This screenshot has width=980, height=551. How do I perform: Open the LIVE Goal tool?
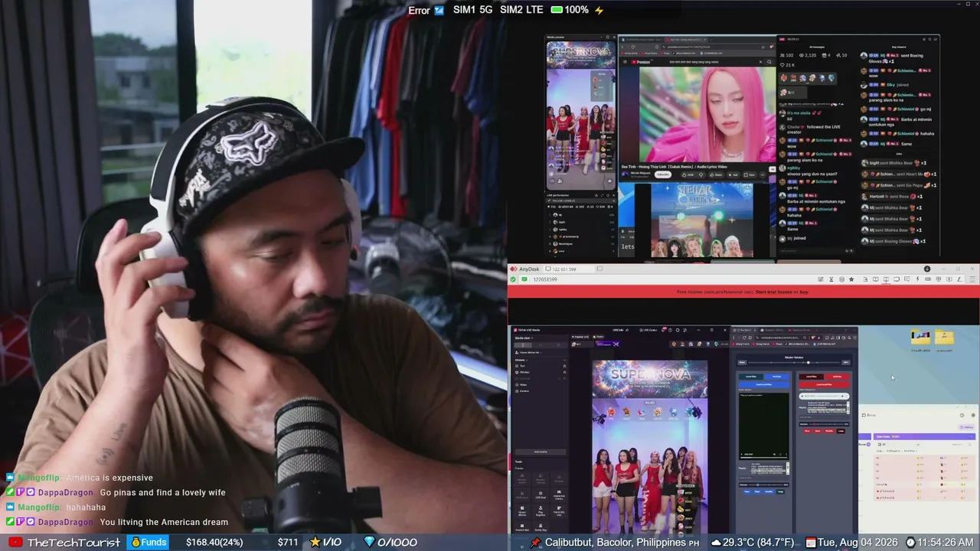541,494
